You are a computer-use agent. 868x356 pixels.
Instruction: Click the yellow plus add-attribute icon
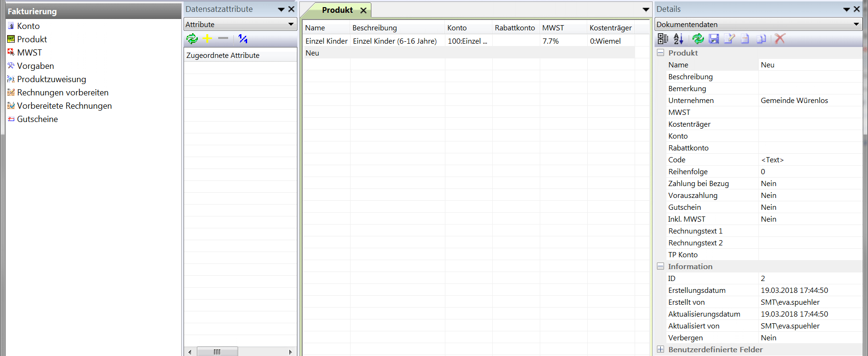[x=208, y=38]
